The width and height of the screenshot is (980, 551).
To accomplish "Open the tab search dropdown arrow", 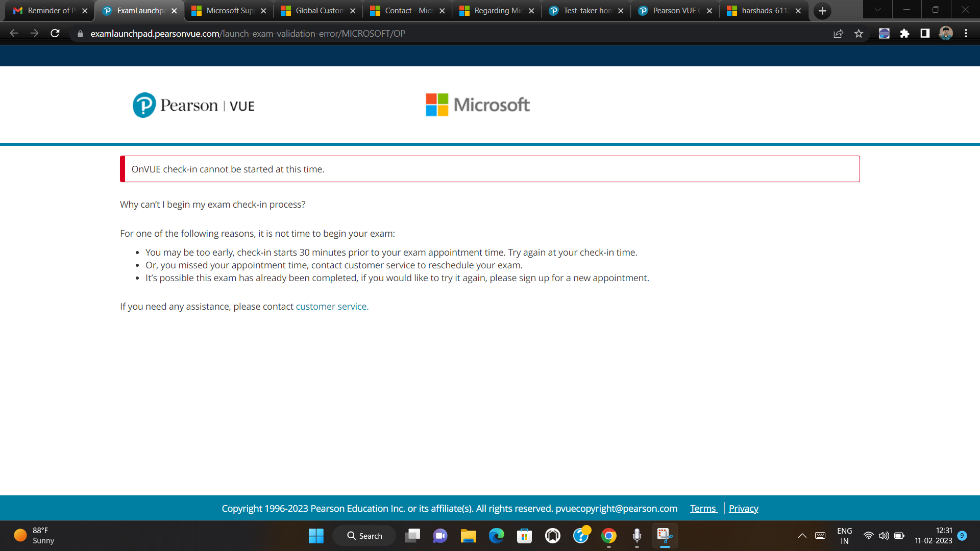I will (x=877, y=10).
